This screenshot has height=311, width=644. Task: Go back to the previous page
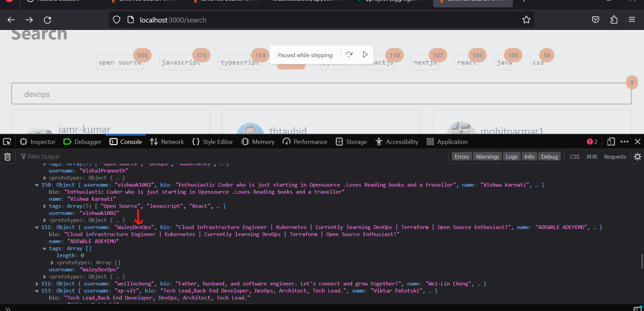(x=11, y=20)
